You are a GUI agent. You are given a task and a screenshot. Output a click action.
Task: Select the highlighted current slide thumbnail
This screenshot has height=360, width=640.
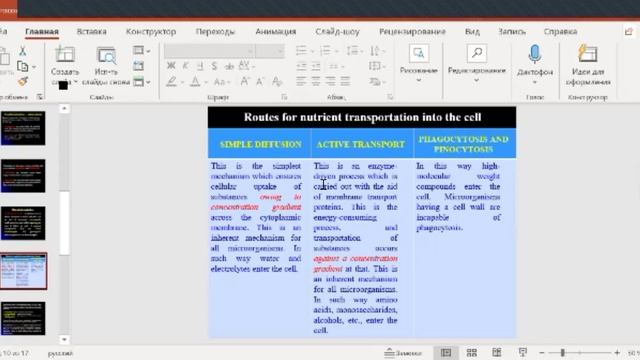tap(23, 271)
